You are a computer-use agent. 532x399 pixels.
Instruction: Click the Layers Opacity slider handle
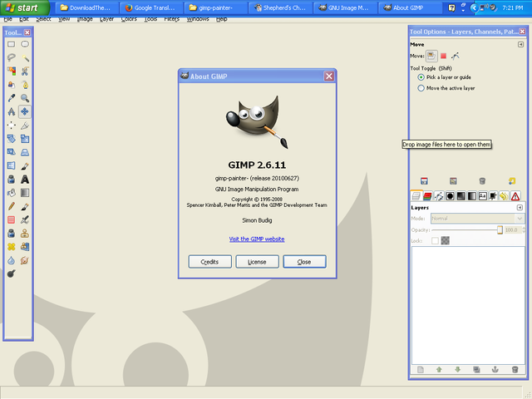click(x=500, y=230)
